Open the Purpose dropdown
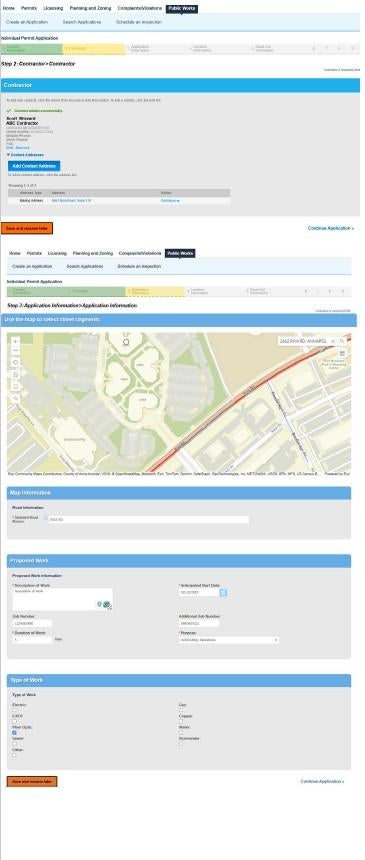The height and width of the screenshot is (860, 365). 229,640
